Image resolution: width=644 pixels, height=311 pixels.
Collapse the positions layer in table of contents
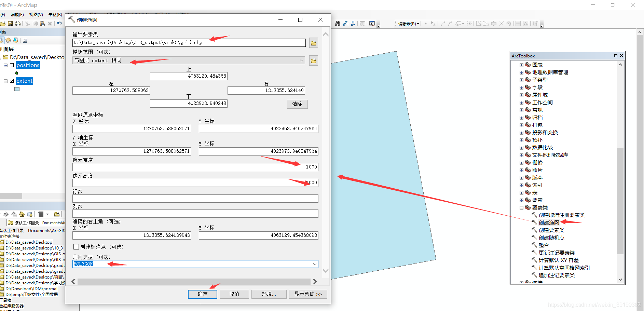click(x=5, y=65)
